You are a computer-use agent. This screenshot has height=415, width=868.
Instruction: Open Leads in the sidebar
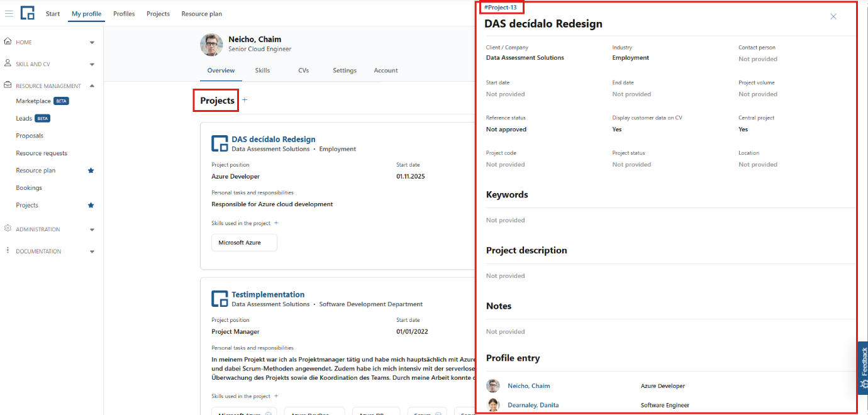pyautogui.click(x=24, y=118)
